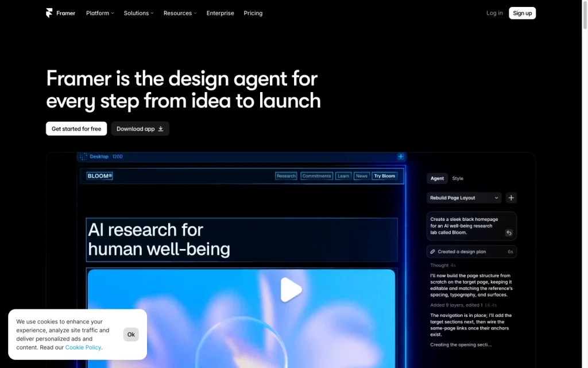
Task: Open the Pricing page
Action: [x=253, y=13]
